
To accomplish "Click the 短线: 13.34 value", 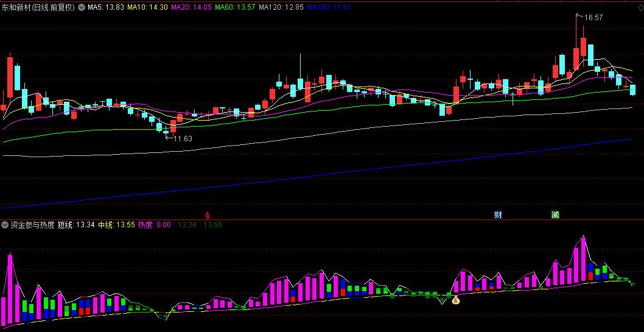I will click(x=77, y=225).
